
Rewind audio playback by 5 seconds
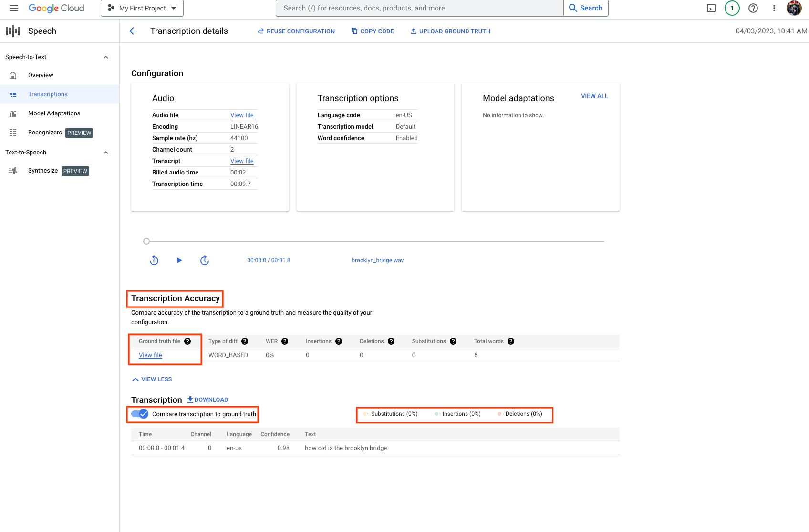coord(154,260)
